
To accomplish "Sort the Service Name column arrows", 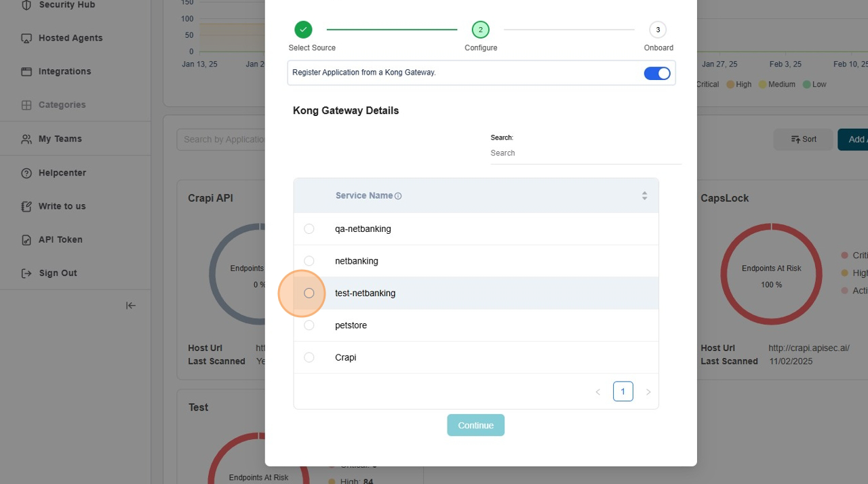I will click(644, 196).
